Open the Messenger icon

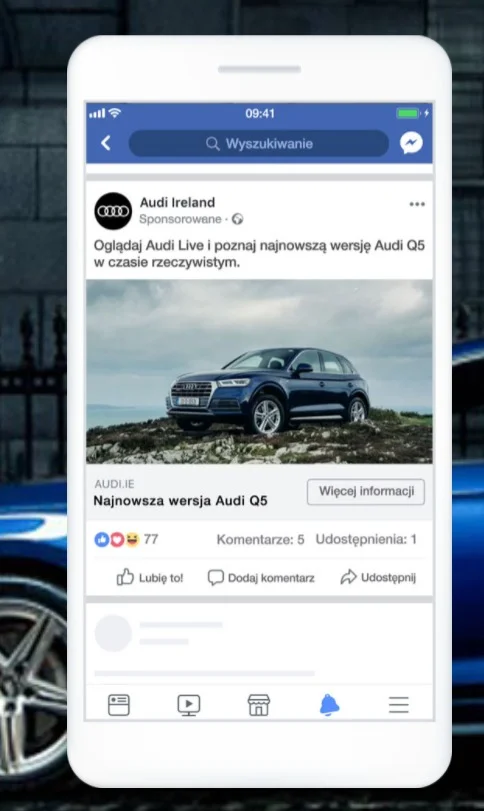411,143
